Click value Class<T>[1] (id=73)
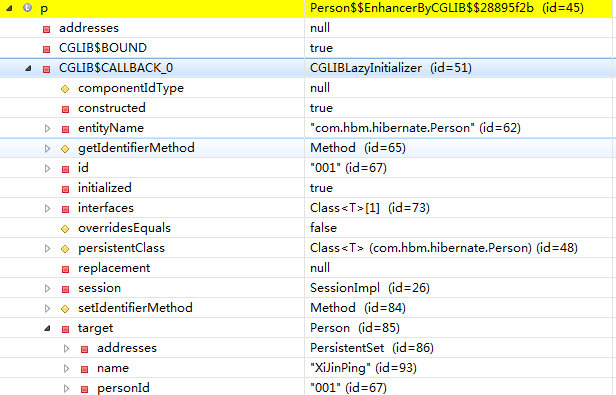Screen dimensions: 616x395 click(370, 208)
